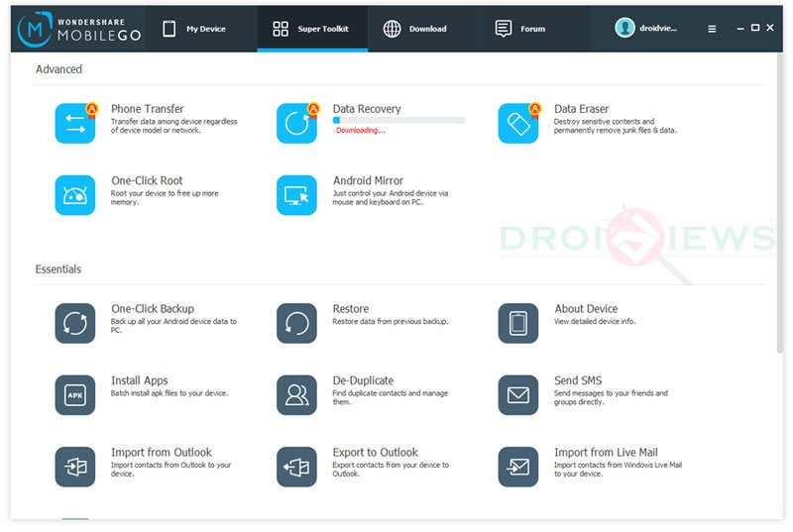Open the Import from Outlook icon
This screenshot has height=532, width=793.
pyautogui.click(x=75, y=467)
